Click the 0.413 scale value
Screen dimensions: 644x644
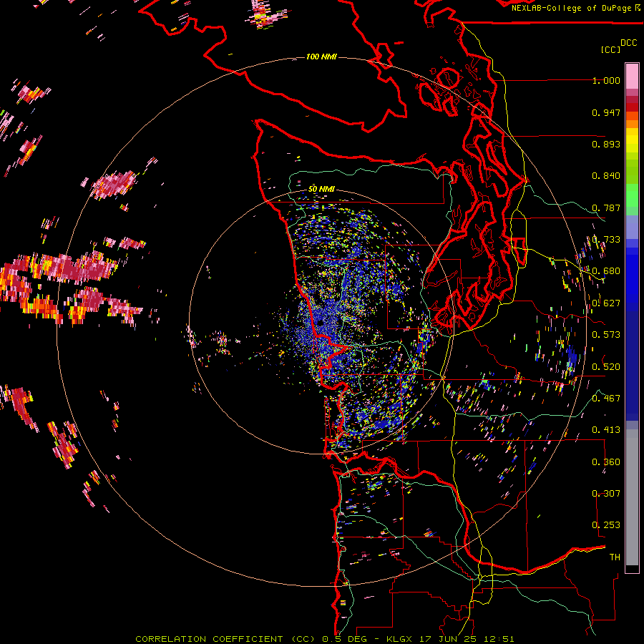(606, 430)
